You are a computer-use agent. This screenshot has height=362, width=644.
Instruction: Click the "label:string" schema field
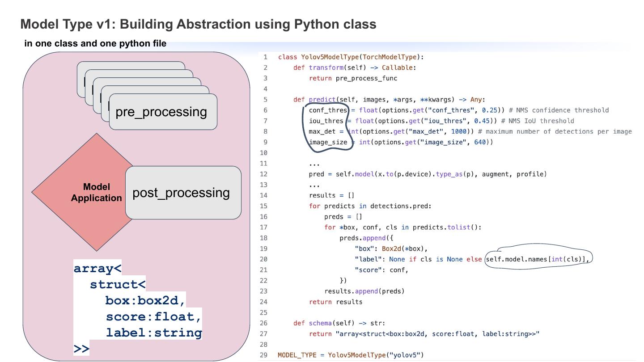point(154,333)
